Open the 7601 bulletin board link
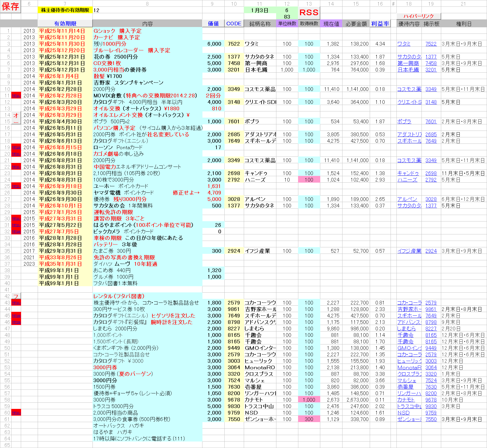The image size is (487, 448). tap(431, 122)
